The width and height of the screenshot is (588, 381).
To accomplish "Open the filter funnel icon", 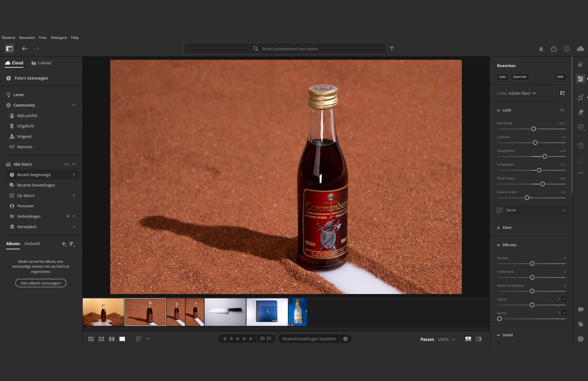I will click(392, 48).
